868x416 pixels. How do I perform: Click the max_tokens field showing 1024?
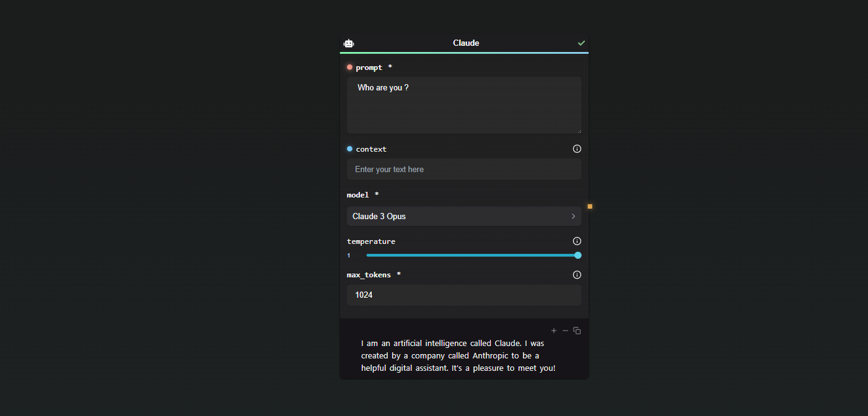[464, 295]
